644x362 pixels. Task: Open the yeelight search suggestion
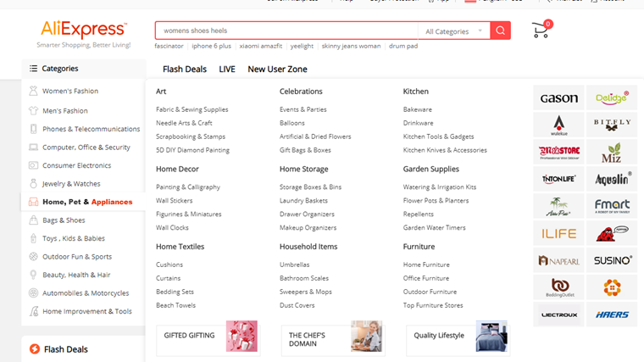click(302, 46)
